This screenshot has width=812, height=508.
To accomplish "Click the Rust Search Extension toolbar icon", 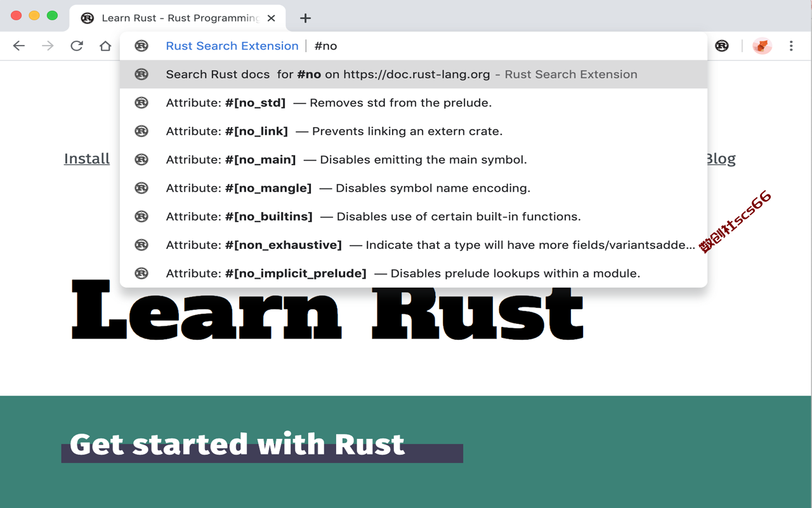I will [x=722, y=46].
